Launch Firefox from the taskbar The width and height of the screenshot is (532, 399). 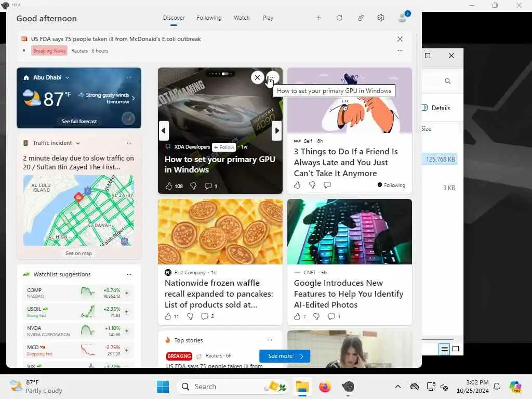point(325,387)
